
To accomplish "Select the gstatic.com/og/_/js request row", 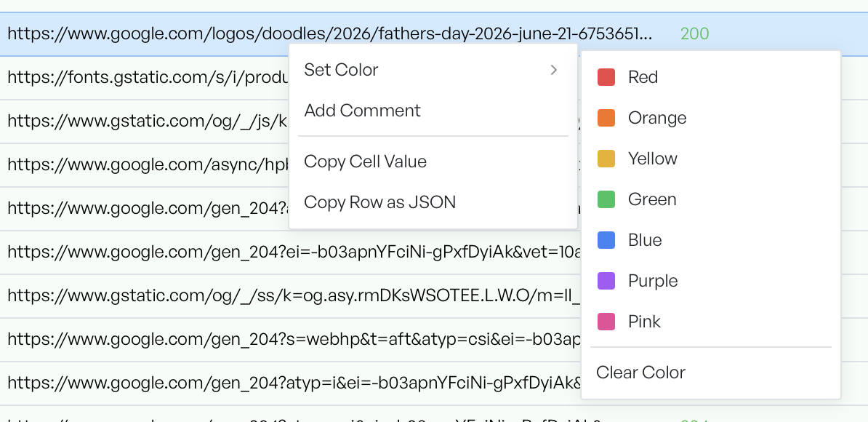I will point(144,122).
